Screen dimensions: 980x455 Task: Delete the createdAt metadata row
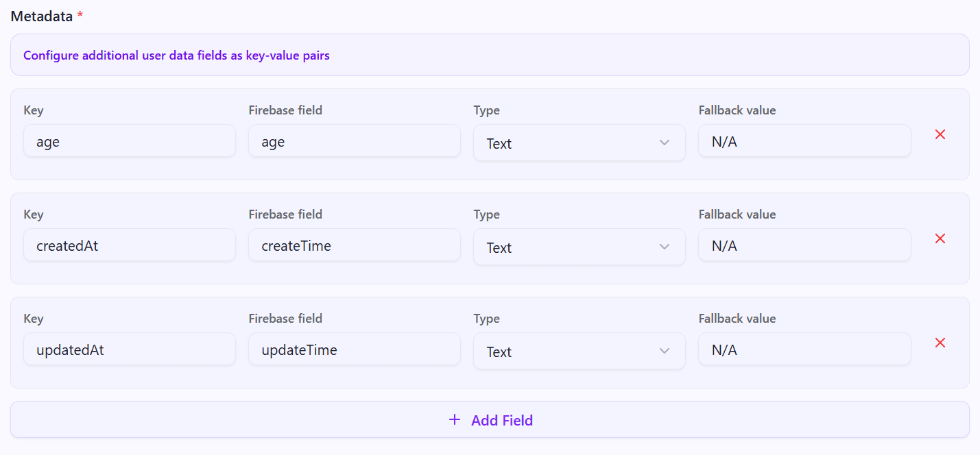(x=940, y=239)
